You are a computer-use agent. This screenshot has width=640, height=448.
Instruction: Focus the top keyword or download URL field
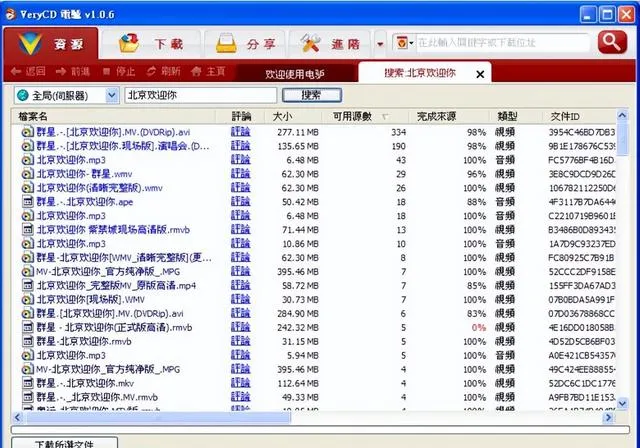pos(502,42)
